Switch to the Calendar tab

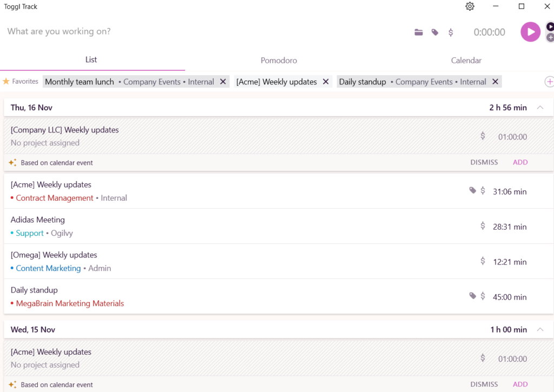tap(466, 60)
